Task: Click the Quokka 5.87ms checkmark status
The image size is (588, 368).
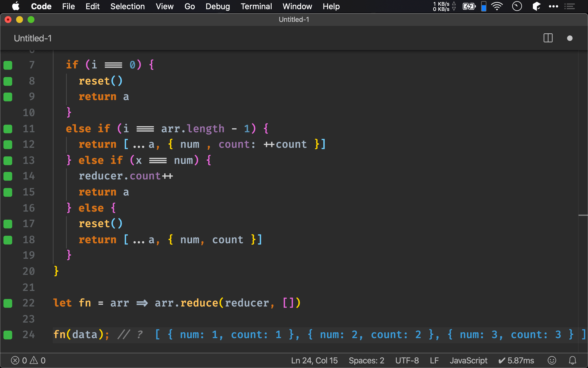Action: coord(516,360)
